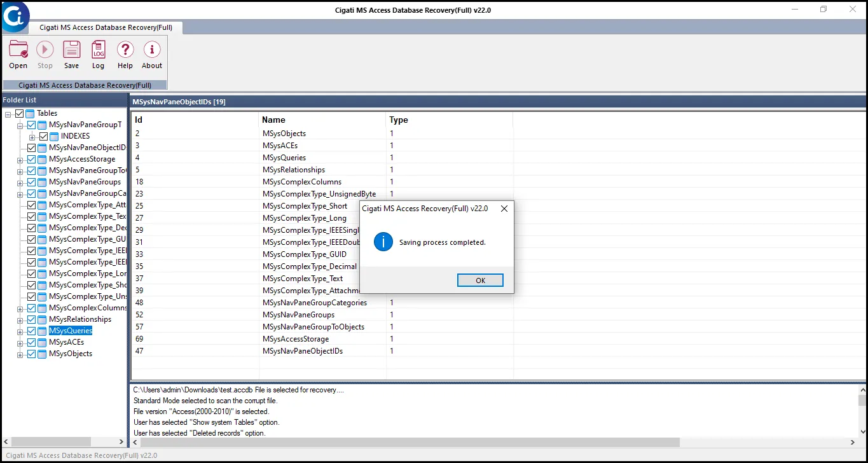Image resolution: width=868 pixels, height=463 pixels.
Task: Click down arrow of log pane vertical scrollbar
Action: pos(862,432)
